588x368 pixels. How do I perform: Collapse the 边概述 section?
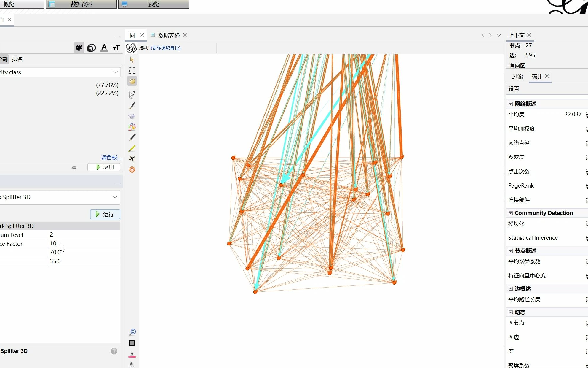(x=511, y=289)
